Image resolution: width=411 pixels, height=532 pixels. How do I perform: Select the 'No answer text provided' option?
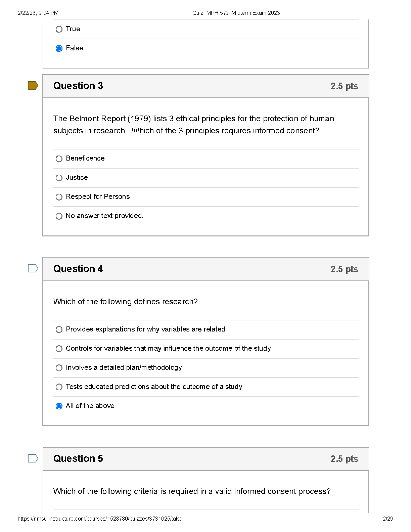pos(59,216)
